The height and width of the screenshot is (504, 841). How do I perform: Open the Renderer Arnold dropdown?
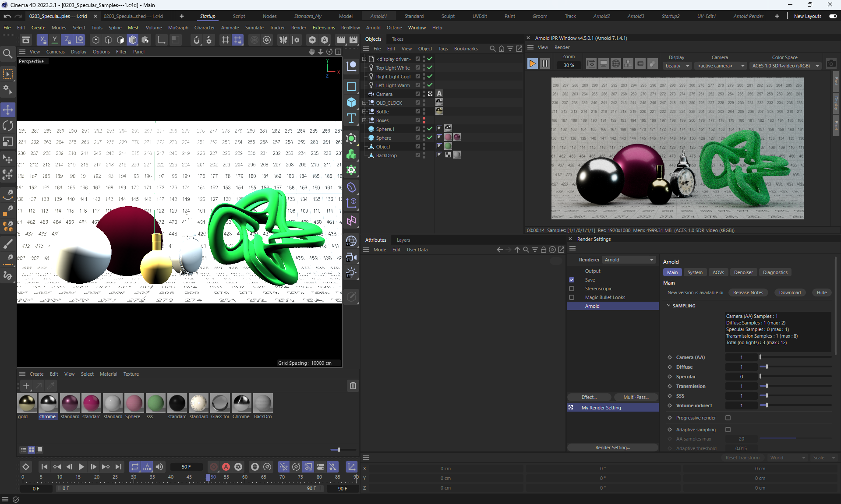pos(629,260)
